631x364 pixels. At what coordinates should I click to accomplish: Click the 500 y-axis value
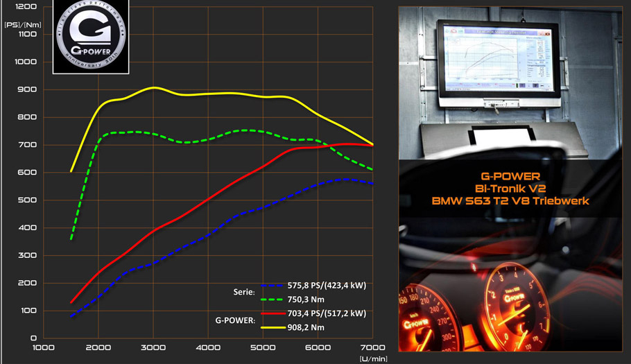pos(27,200)
